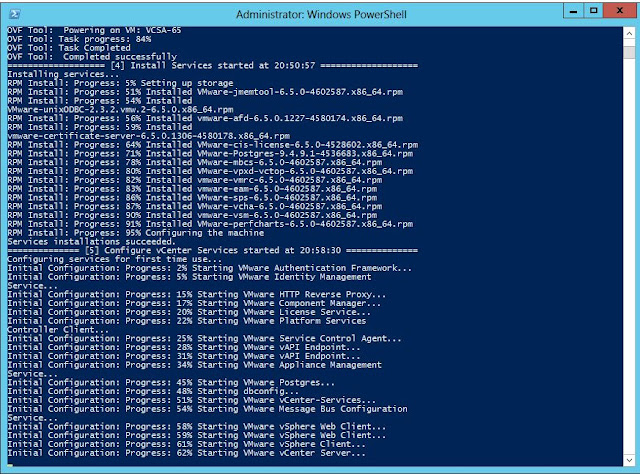Viewport: 640px width, 474px height.
Task: Click the VMware-jmemtool rpm line
Action: (x=205, y=92)
